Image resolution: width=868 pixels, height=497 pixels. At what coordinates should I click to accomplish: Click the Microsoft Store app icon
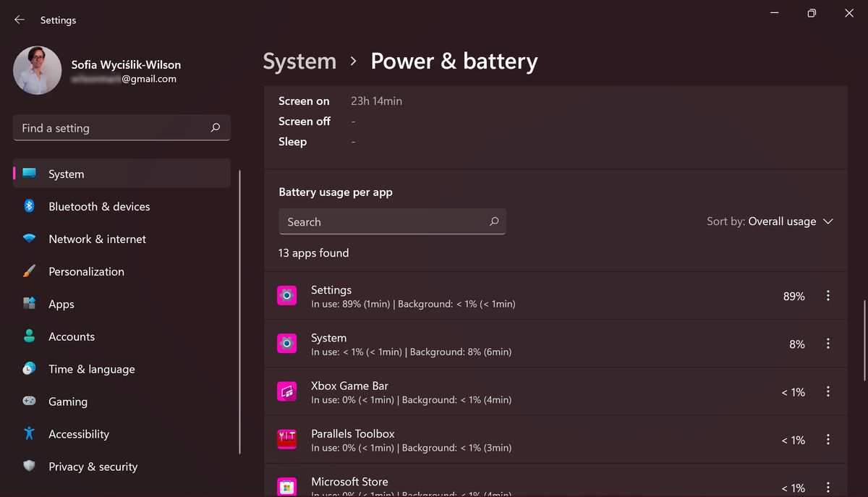click(x=286, y=485)
